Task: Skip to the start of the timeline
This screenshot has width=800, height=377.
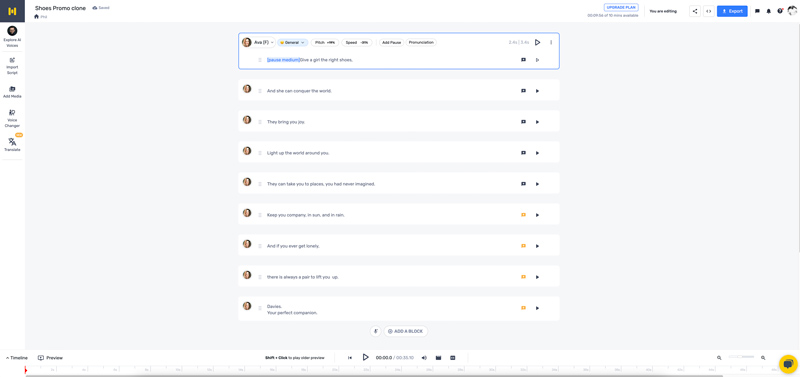Action: coord(350,358)
